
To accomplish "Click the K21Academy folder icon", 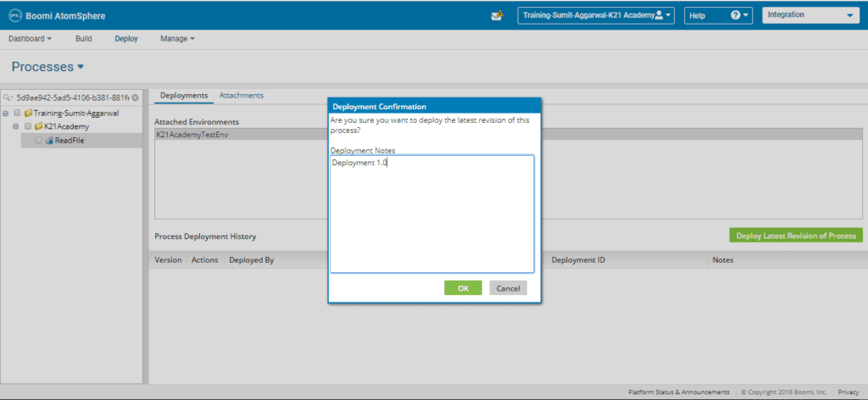I will tap(39, 126).
